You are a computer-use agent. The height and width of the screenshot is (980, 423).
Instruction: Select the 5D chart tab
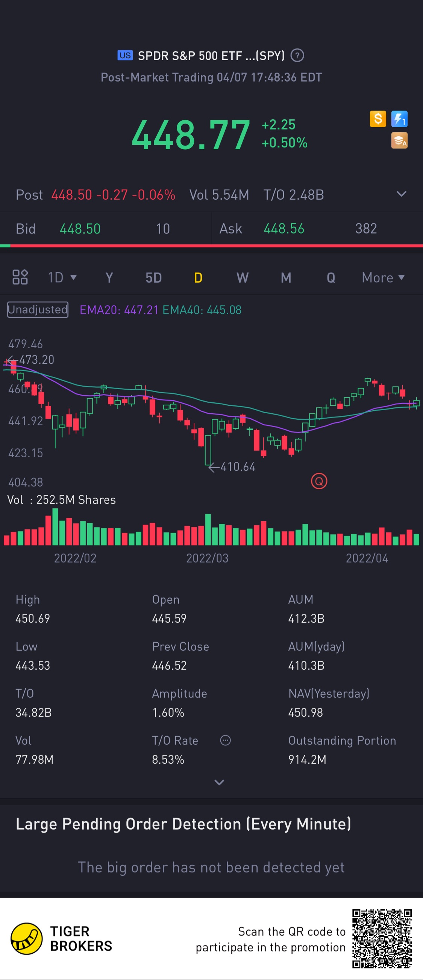pos(154,278)
